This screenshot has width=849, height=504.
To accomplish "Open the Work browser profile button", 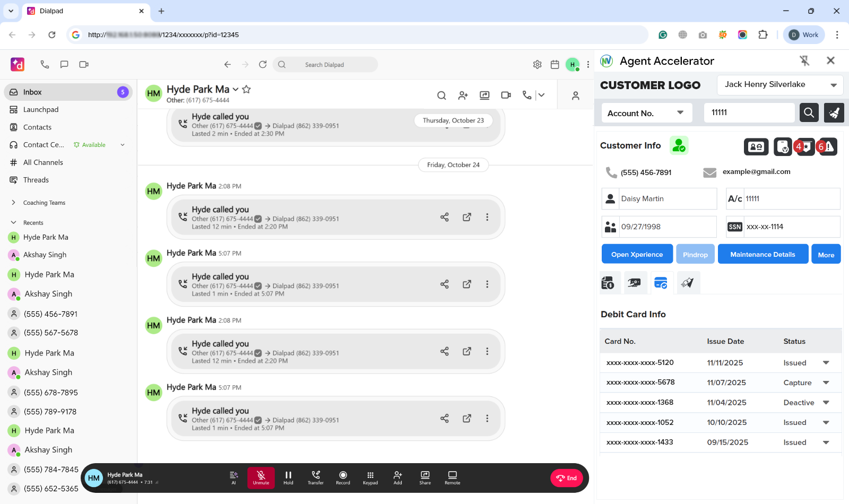I will coord(804,34).
